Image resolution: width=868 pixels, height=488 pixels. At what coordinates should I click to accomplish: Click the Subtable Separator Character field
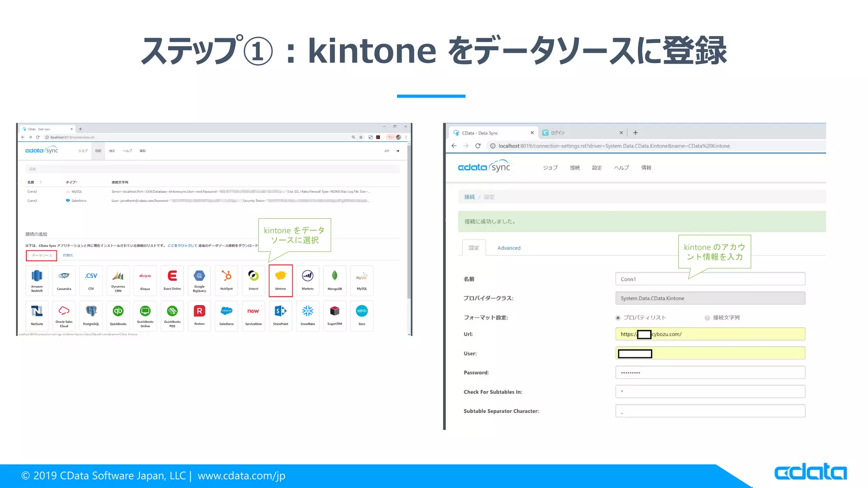click(x=710, y=411)
